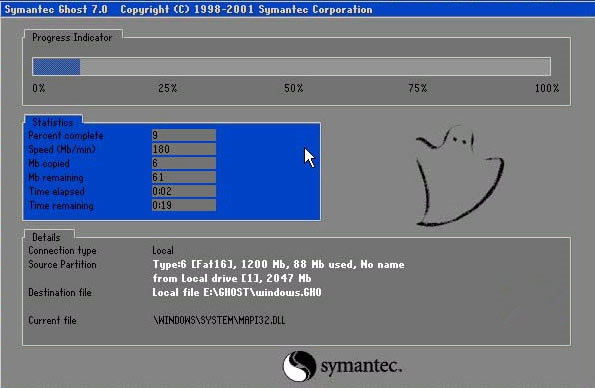595x388 pixels.
Task: Click the 50% progress marker
Action: 294,88
